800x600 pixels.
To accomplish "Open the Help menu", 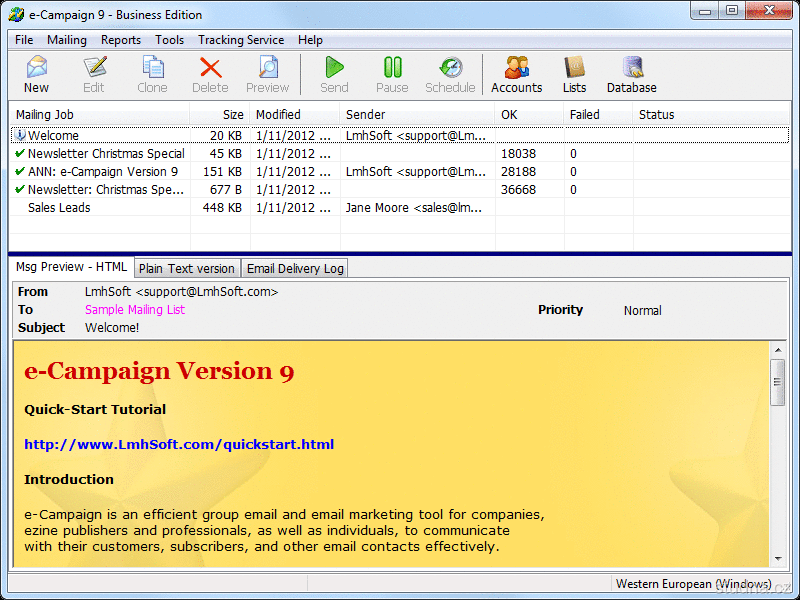I will pos(310,40).
